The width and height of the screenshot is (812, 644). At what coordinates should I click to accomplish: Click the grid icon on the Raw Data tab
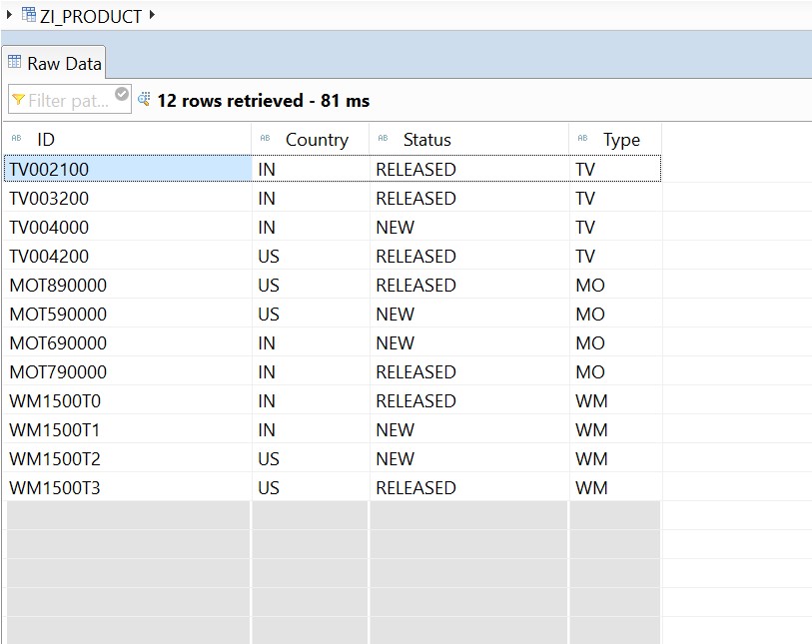(x=14, y=62)
